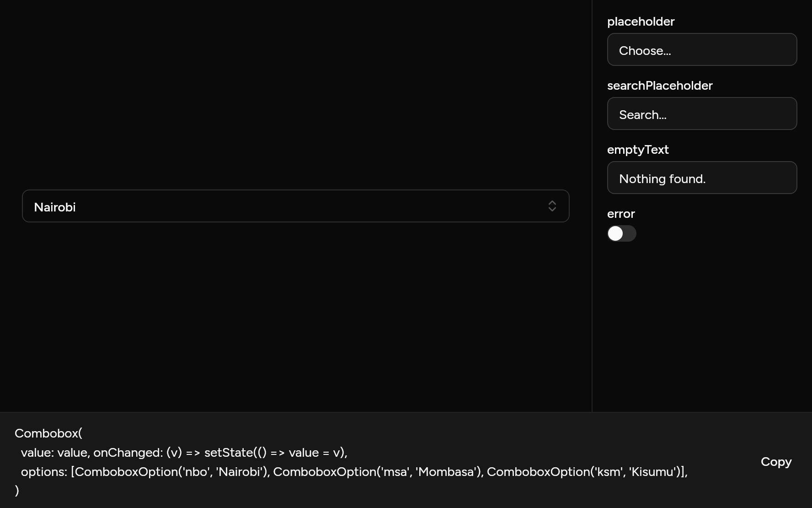Open the Nairobi combobox
Image resolution: width=812 pixels, height=508 pixels.
[x=295, y=206]
